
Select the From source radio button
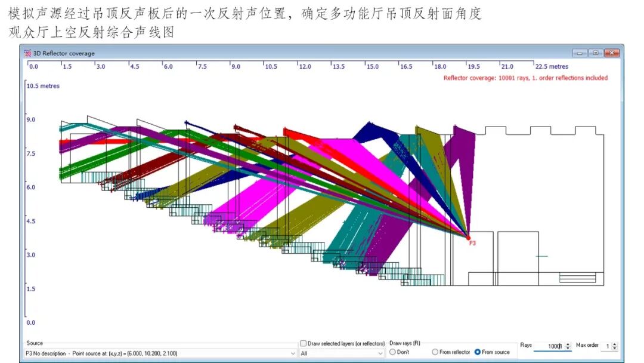477,352
